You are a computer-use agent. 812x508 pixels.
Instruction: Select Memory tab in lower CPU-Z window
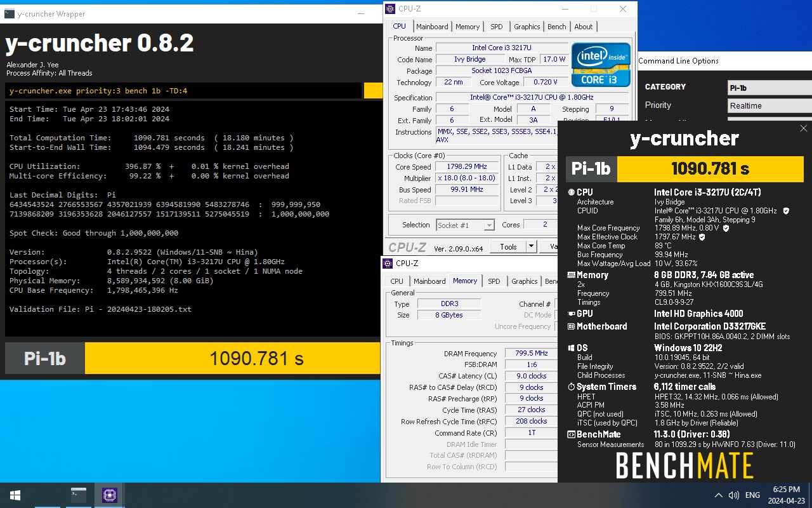(465, 281)
